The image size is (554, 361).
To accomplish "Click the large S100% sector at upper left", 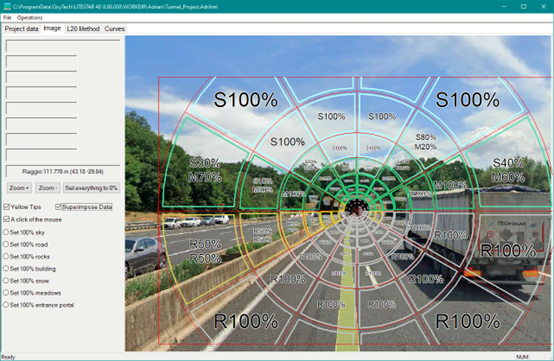I will [245, 100].
